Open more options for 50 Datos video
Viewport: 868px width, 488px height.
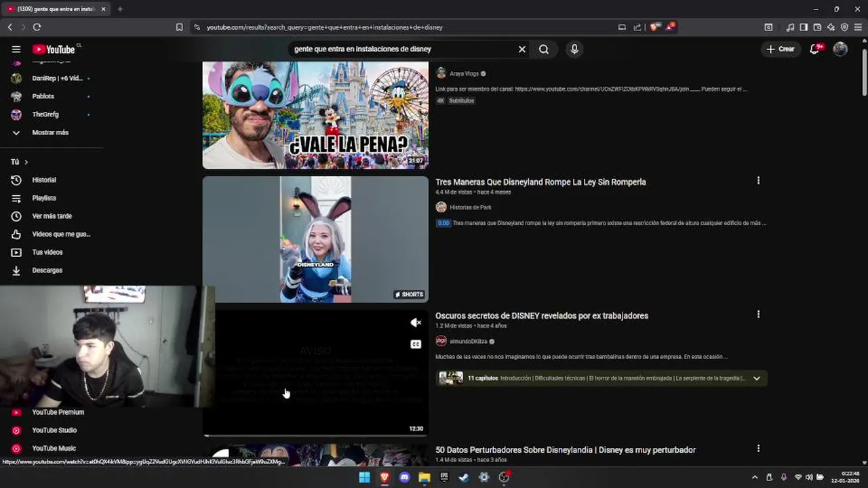(758, 449)
